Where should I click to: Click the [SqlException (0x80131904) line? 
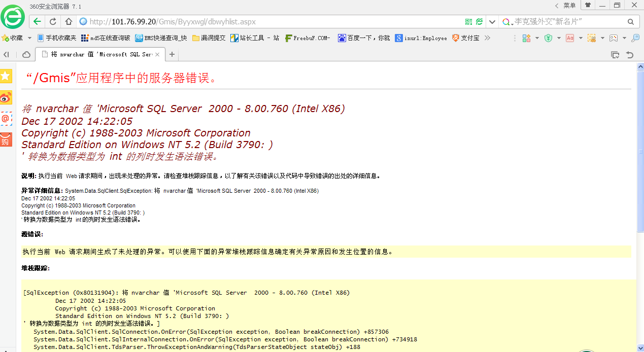tap(187, 293)
